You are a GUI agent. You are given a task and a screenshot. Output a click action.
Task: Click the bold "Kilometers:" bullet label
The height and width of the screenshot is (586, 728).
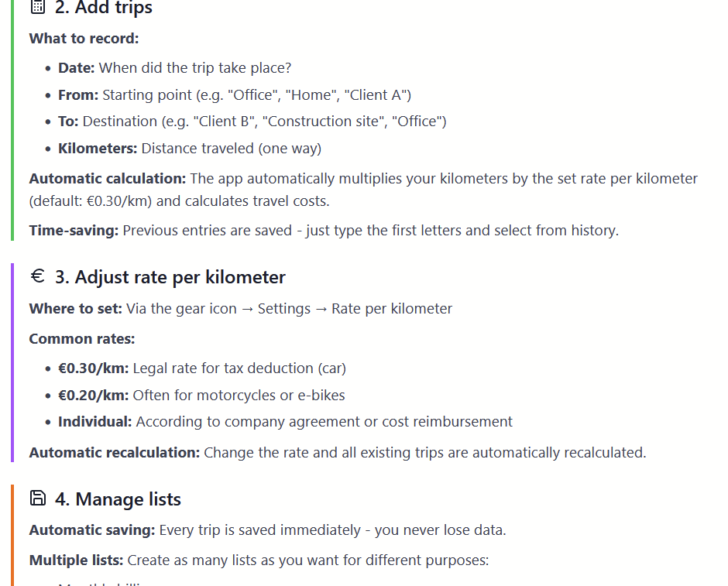[x=98, y=149]
